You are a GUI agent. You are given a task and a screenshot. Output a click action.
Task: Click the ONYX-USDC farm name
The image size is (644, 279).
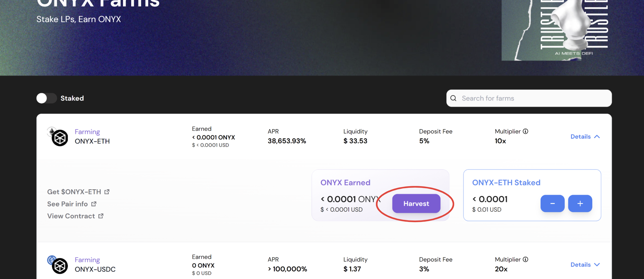point(95,269)
